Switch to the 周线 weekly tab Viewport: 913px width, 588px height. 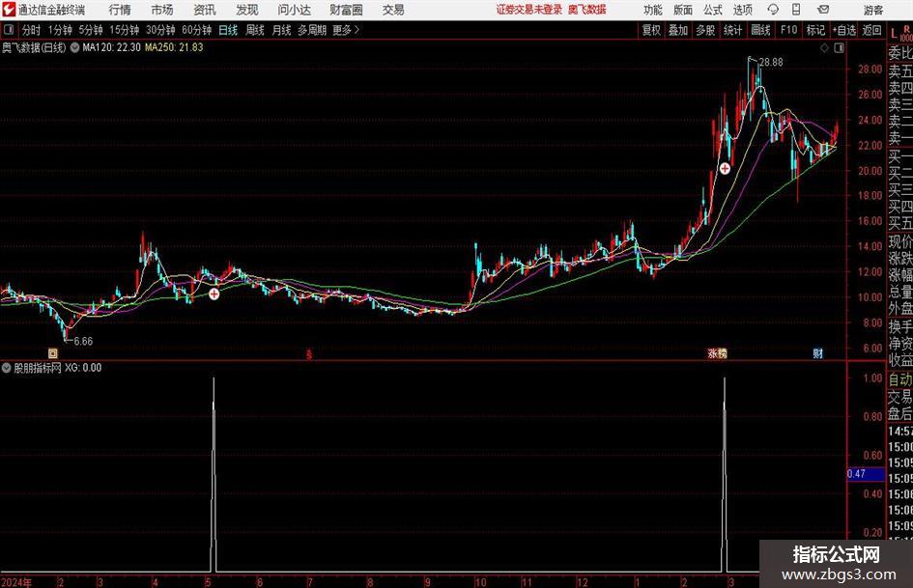tap(255, 30)
